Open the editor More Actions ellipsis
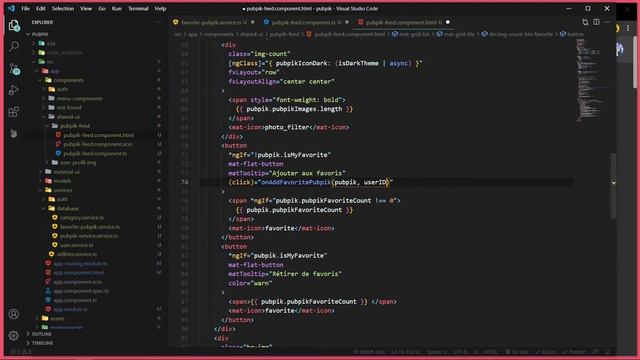 coord(607,22)
